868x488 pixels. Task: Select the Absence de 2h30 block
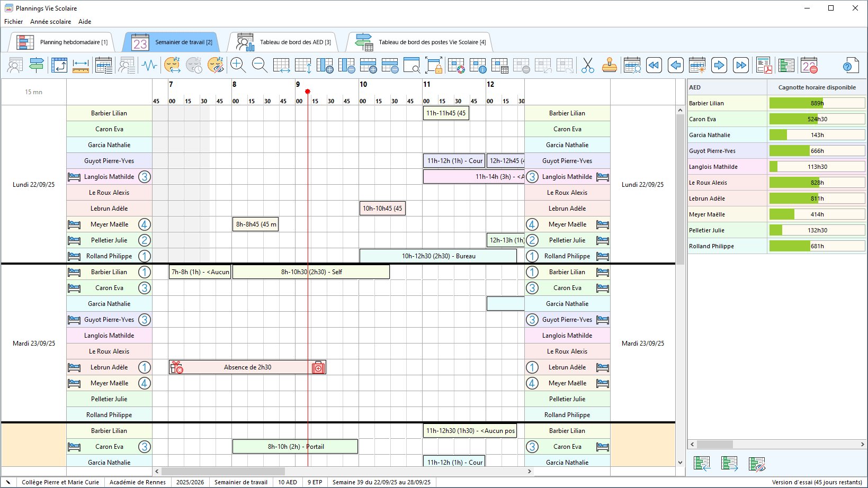tap(247, 367)
